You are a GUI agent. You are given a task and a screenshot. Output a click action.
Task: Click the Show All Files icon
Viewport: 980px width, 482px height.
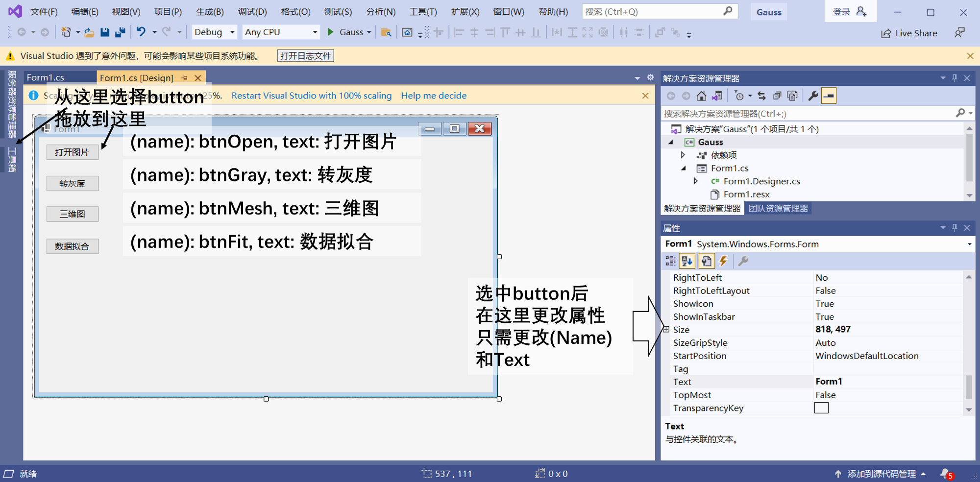792,96
